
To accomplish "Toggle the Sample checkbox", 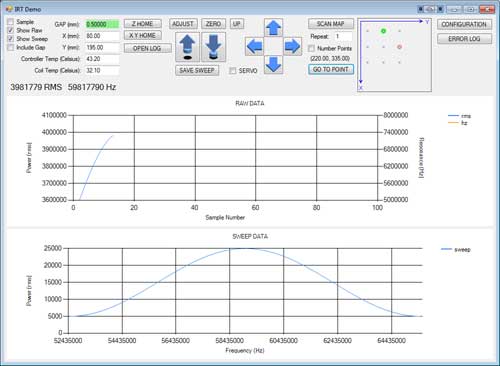I will (x=11, y=22).
